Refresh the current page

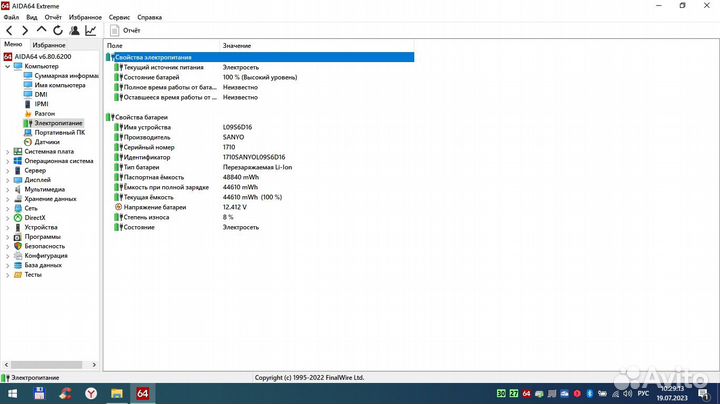coord(58,31)
